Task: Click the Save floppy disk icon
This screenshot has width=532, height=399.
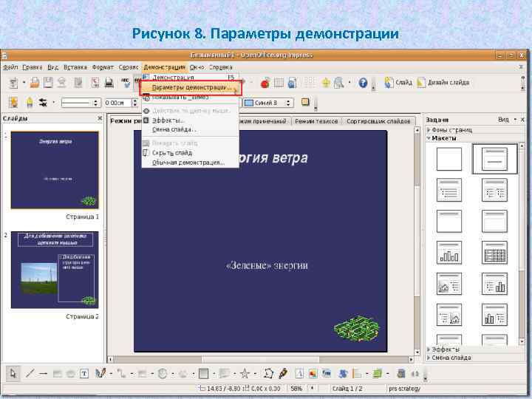Action: click(x=48, y=83)
